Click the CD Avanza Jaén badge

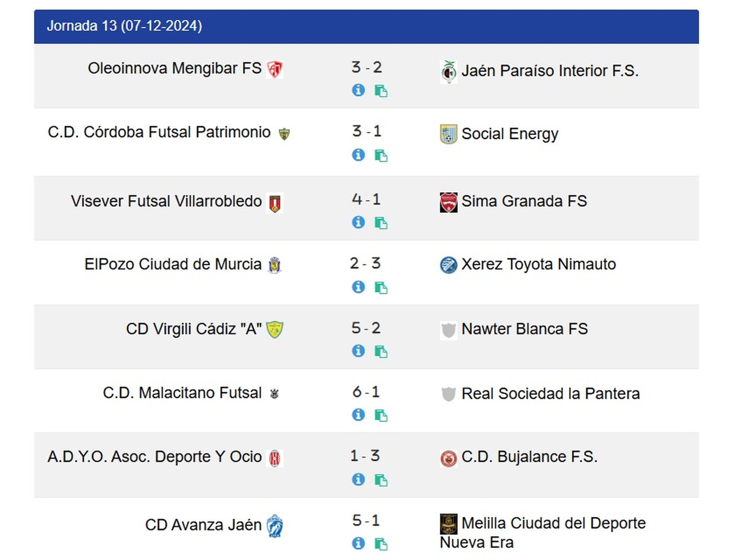275,525
